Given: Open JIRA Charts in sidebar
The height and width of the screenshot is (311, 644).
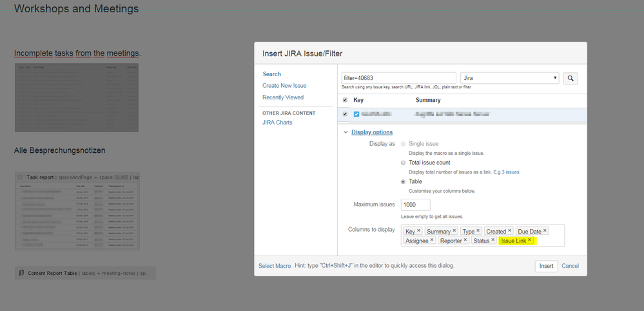Looking at the screenshot, I should pos(277,123).
